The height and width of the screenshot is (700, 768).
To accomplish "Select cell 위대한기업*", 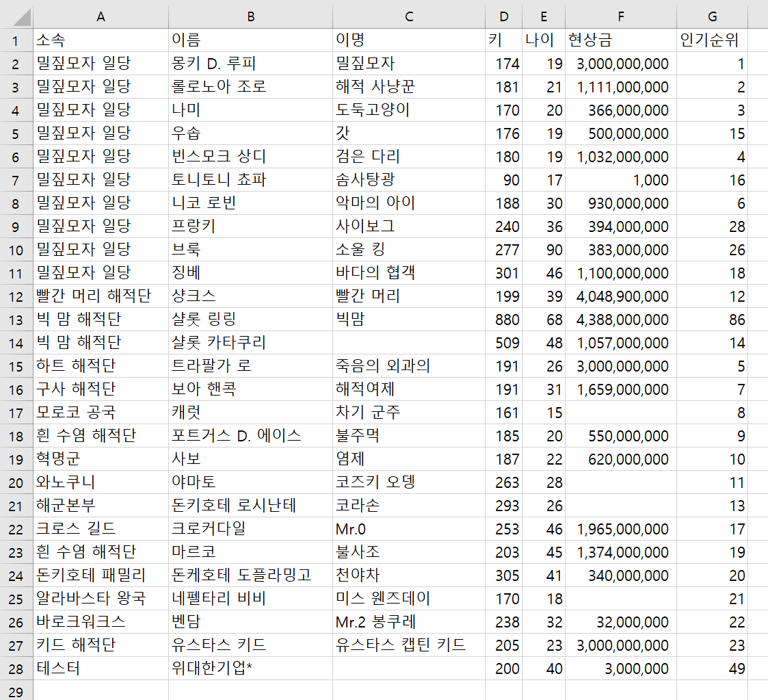I will 251,669.
